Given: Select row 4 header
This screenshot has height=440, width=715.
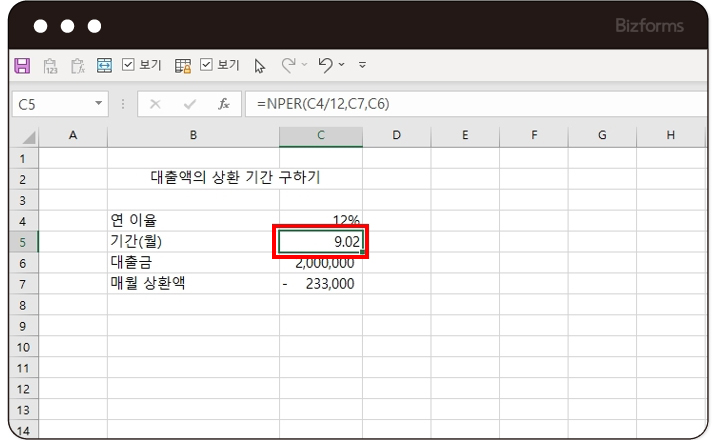Looking at the screenshot, I should coord(23,221).
